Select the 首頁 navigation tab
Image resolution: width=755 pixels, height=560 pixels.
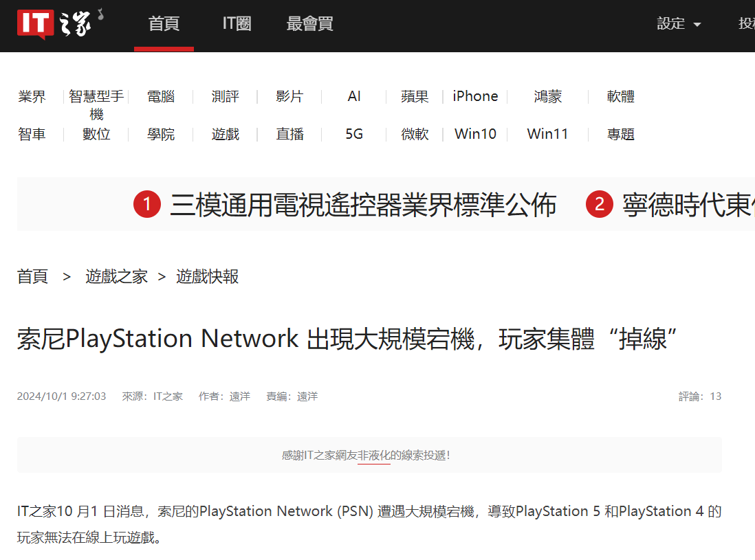click(164, 23)
